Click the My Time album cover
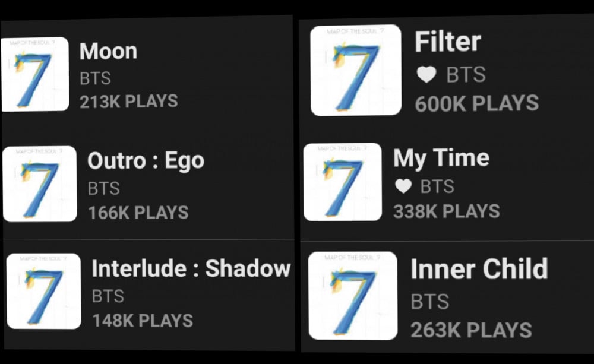594x364 pixels. (x=343, y=182)
